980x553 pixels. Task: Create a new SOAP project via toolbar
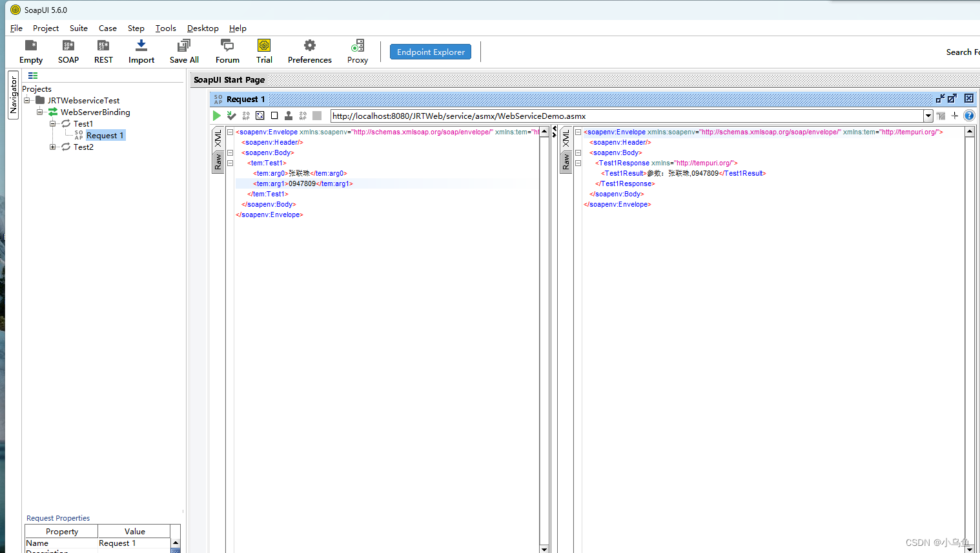pos(68,51)
